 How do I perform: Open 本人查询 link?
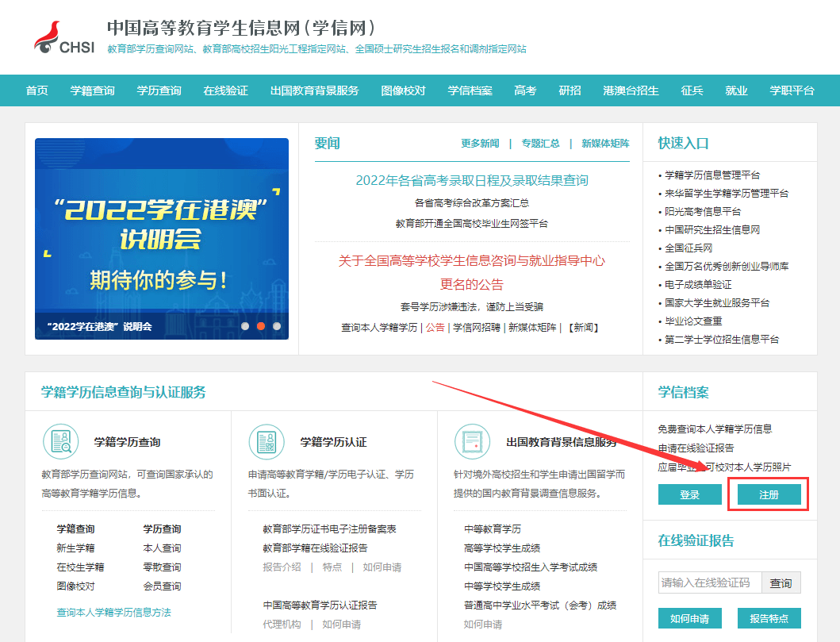pos(162,548)
